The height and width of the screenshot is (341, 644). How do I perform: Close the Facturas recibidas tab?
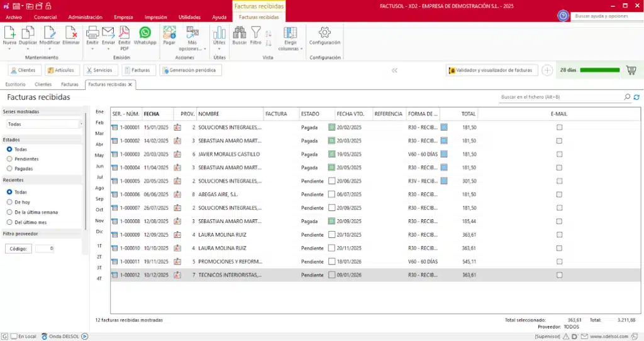tap(130, 85)
